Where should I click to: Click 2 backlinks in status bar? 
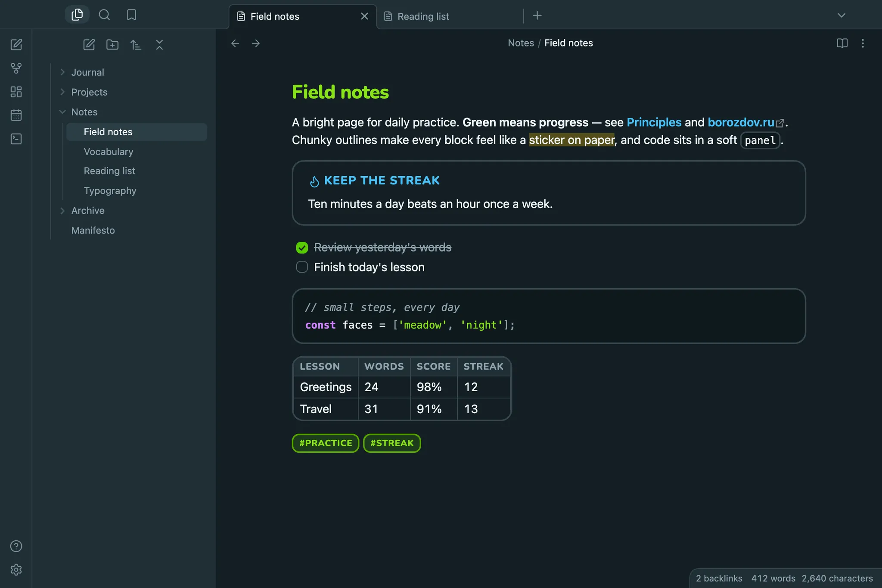coord(719,578)
